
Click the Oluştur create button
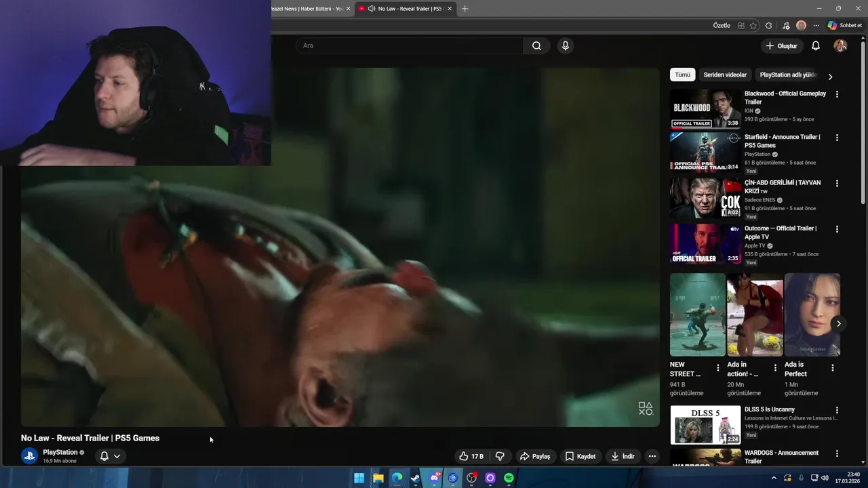point(782,46)
